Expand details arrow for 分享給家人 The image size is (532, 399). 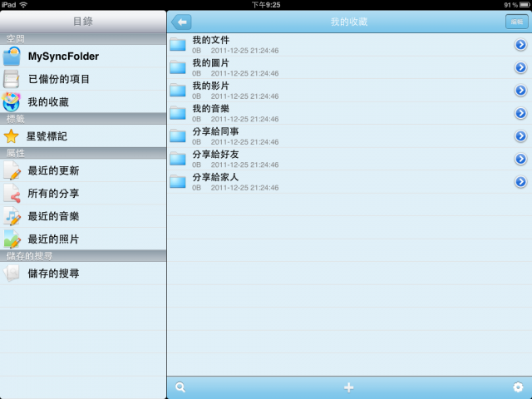[x=520, y=181]
